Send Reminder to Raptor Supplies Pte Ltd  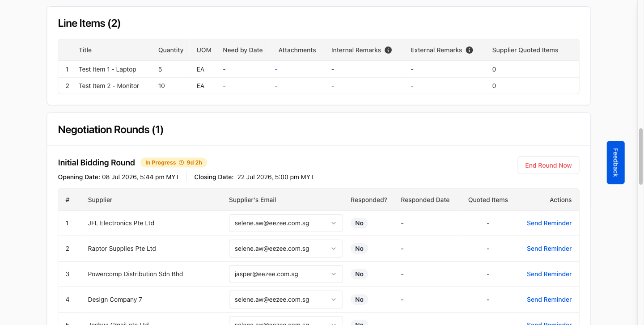pos(549,249)
